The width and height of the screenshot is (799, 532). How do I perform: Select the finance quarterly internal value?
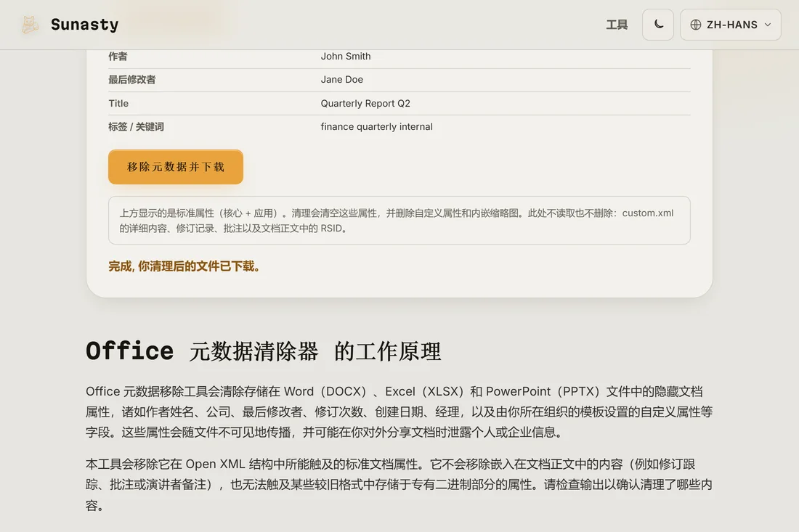[376, 127]
